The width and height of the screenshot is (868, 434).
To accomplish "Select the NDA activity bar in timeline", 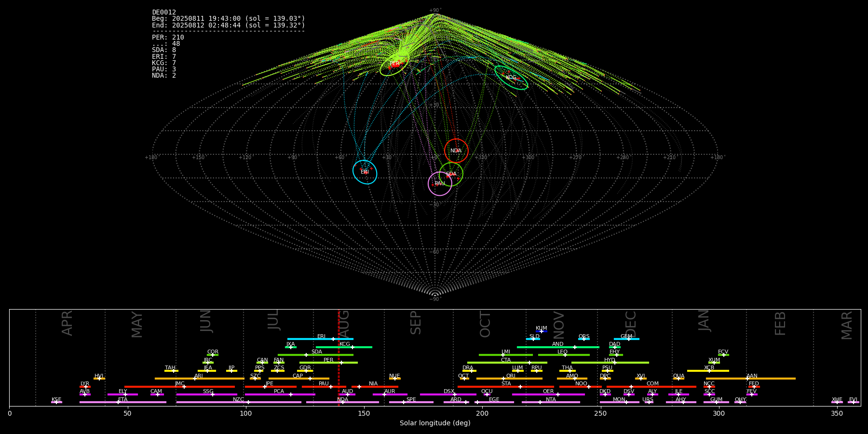I will [x=342, y=402].
